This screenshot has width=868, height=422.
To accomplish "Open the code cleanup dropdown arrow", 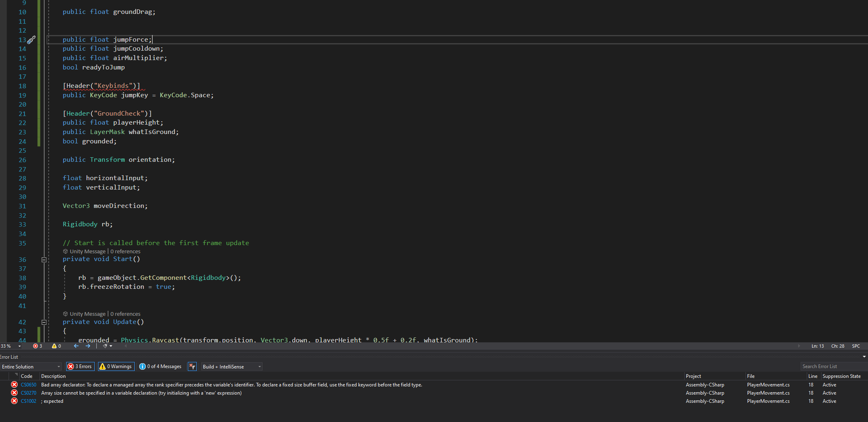I will 111,346.
